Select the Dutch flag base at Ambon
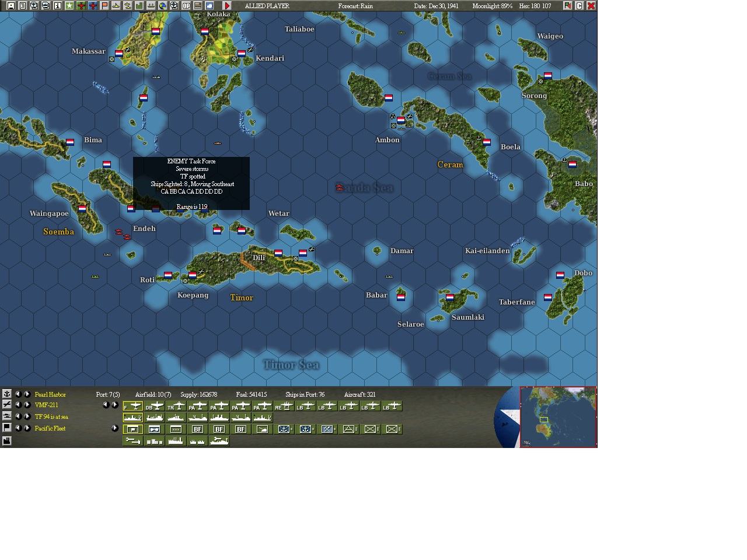 401,120
